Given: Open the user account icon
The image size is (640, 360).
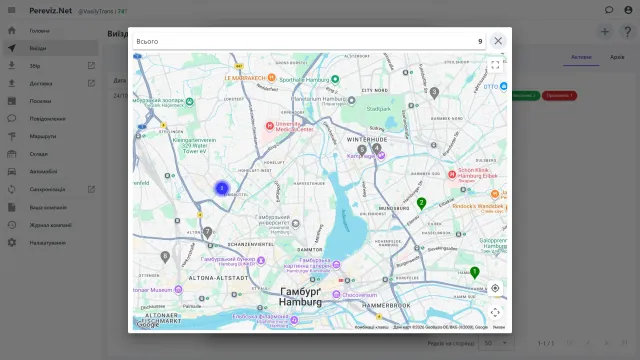Looking at the screenshot, I should coord(628,10).
